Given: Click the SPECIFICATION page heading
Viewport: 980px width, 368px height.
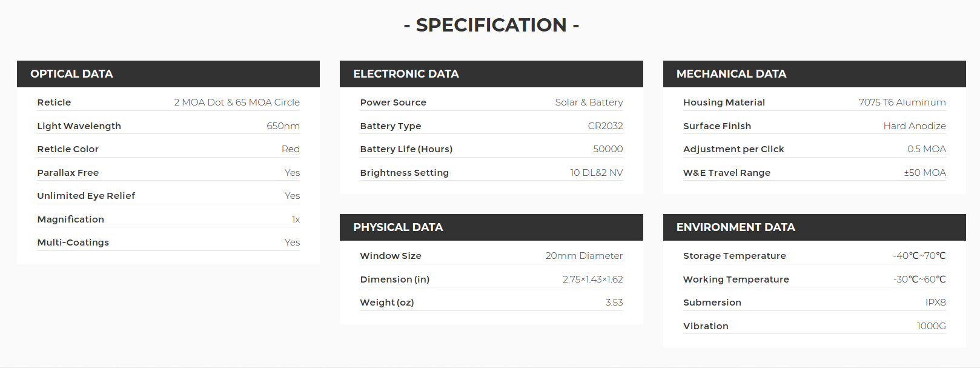Looking at the screenshot, I should tap(491, 25).
